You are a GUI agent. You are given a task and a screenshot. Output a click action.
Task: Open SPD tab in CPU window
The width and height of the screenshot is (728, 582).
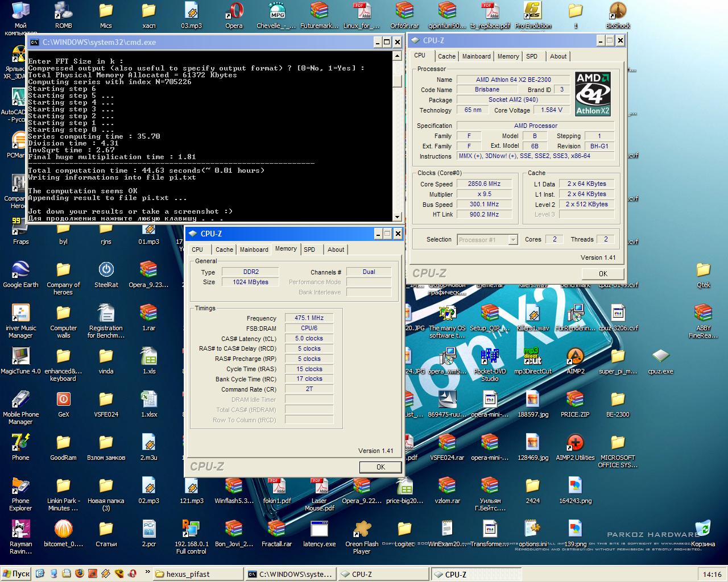click(532, 56)
